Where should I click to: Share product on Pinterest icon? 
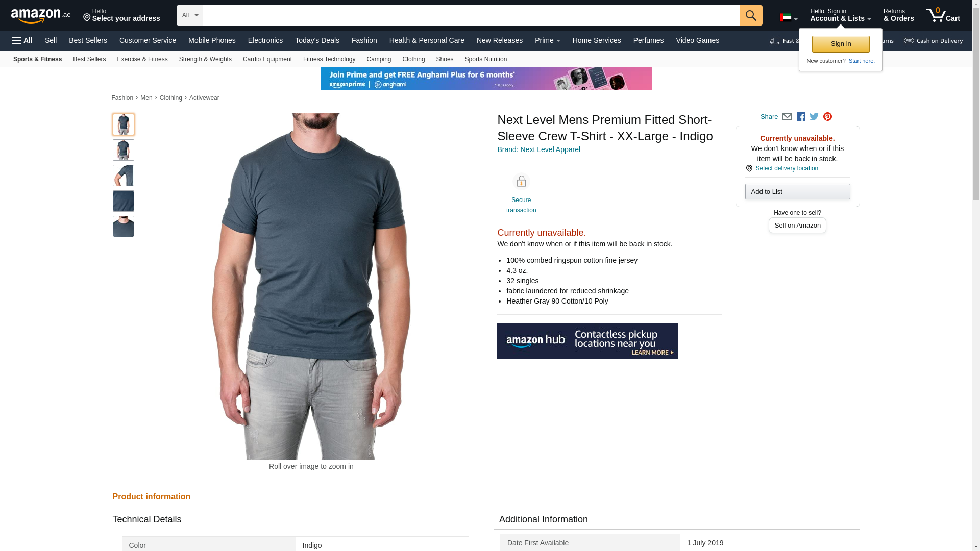click(x=827, y=117)
